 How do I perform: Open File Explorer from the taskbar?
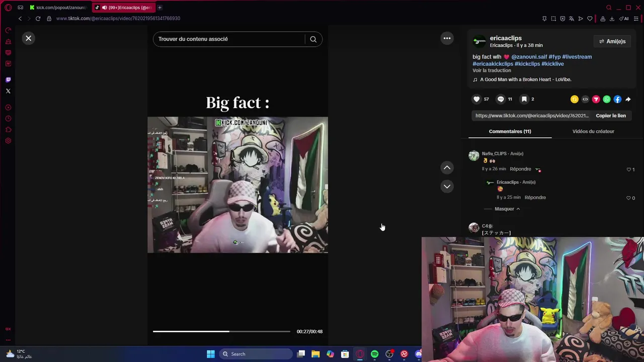coord(315,354)
